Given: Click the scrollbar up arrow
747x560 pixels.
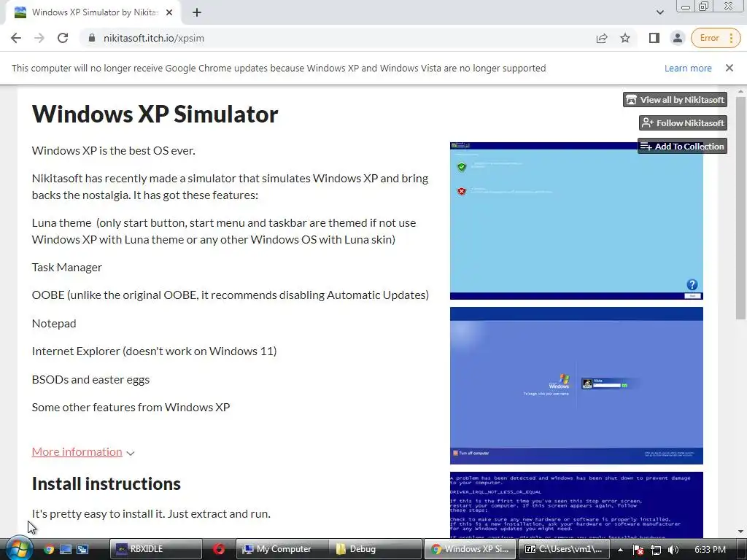Looking at the screenshot, I should click(740, 91).
